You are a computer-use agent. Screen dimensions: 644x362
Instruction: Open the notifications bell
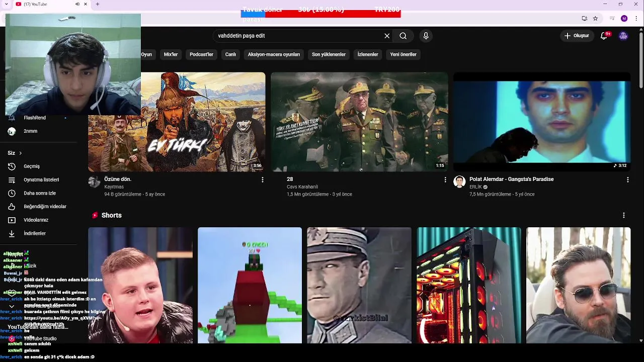(604, 36)
